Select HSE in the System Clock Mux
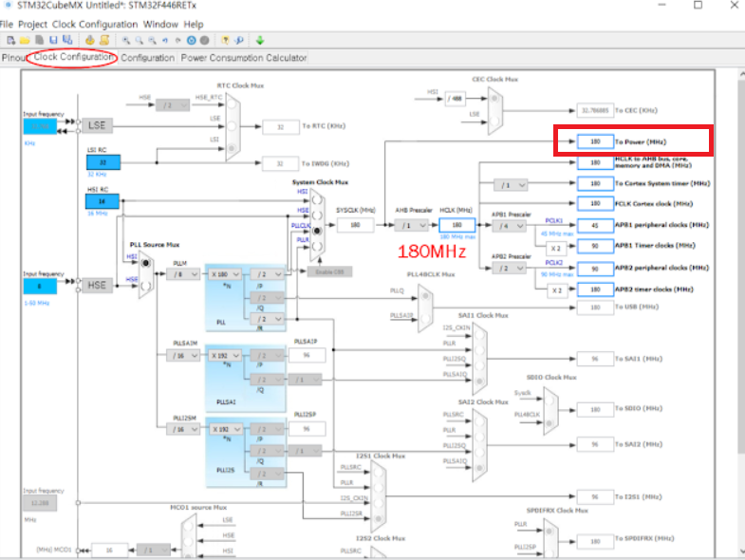 tap(317, 215)
